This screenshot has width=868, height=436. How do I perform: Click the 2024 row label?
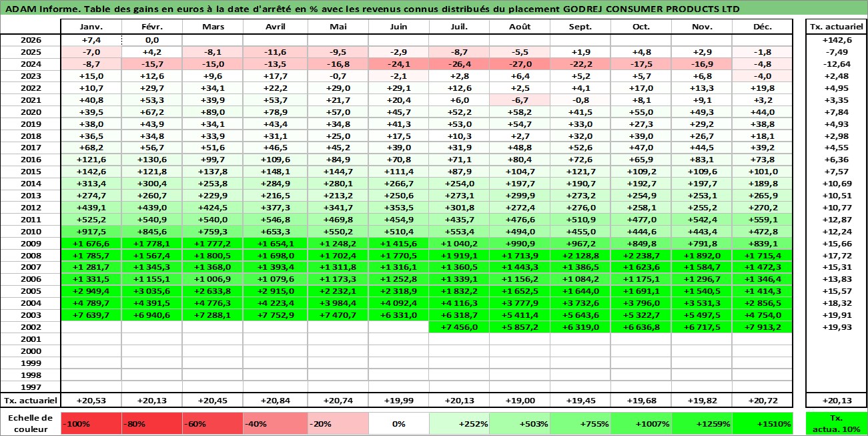pos(31,64)
